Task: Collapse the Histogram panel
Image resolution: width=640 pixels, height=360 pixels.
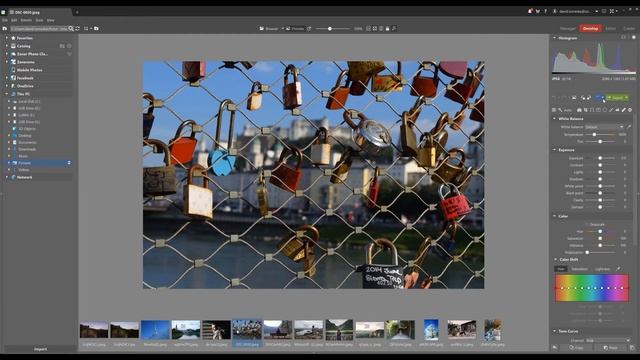Action: [554, 38]
